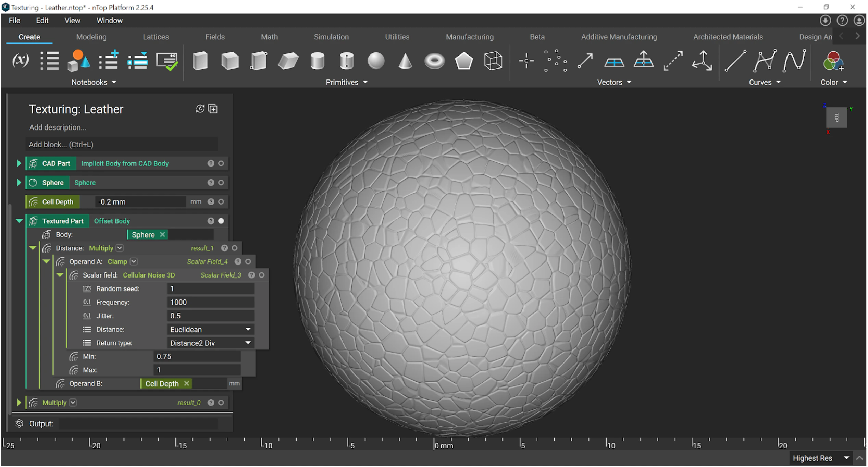
Task: Insert a Torus primitive from toolbar
Action: [434, 61]
